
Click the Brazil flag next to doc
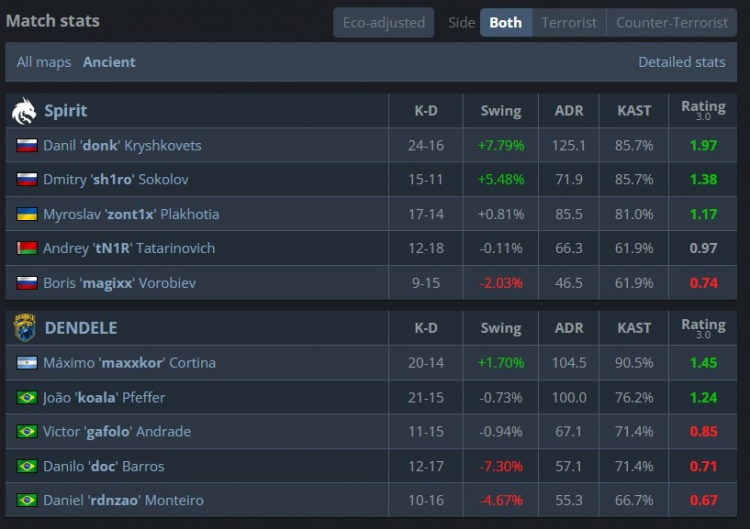pos(27,466)
